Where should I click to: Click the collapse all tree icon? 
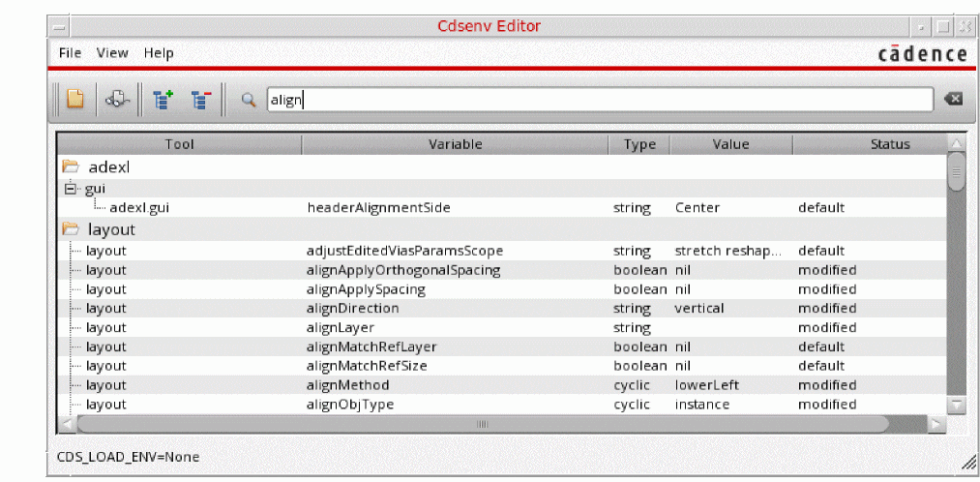tap(200, 99)
